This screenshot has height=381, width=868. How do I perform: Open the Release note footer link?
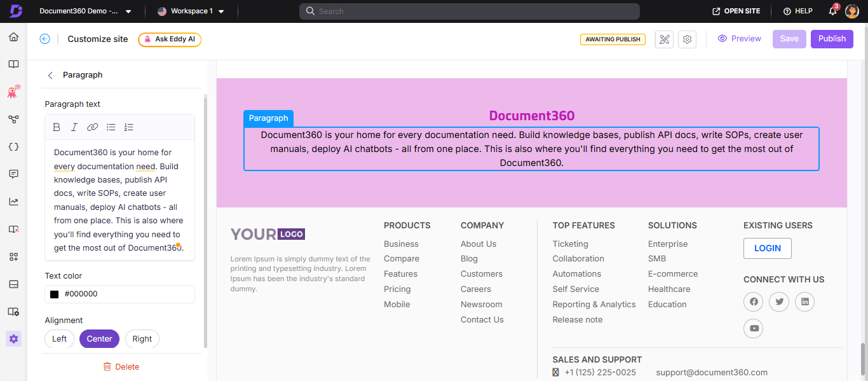(x=578, y=320)
